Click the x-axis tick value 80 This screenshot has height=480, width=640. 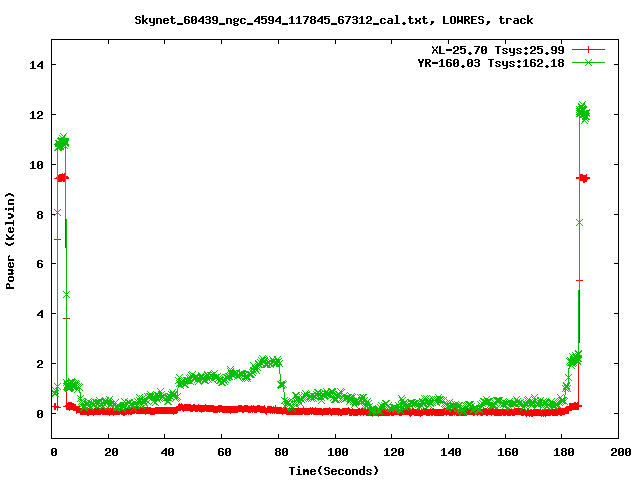click(281, 452)
